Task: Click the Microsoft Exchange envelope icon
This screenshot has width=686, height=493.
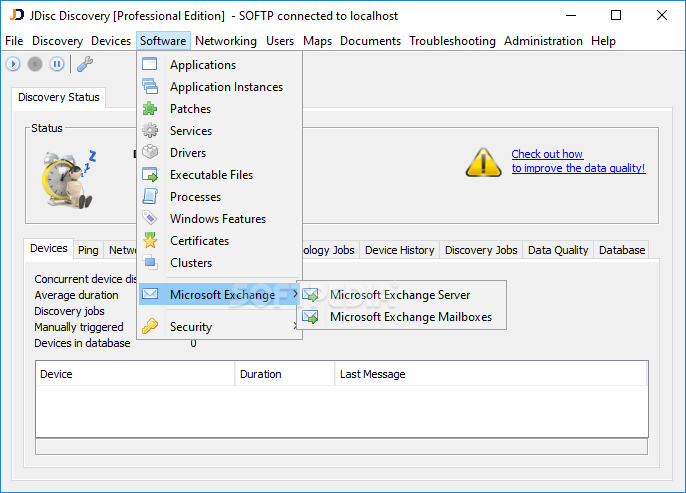Action: pyautogui.click(x=150, y=294)
